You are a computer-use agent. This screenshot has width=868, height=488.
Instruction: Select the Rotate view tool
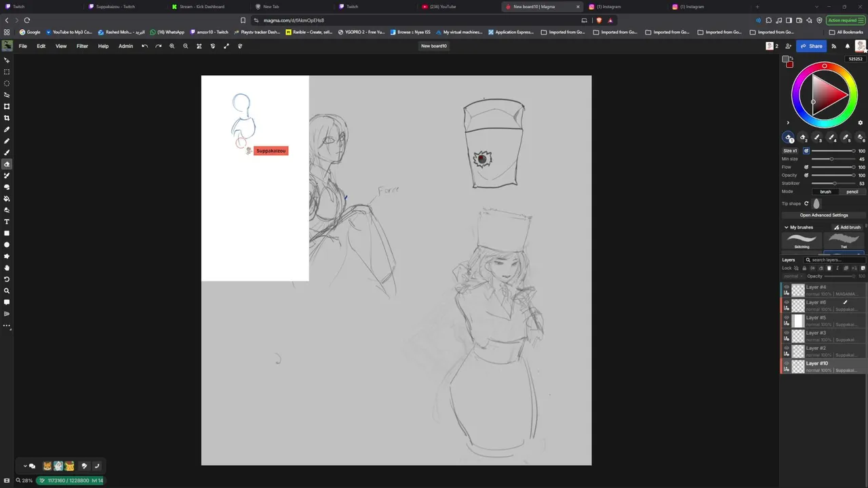[x=7, y=279]
